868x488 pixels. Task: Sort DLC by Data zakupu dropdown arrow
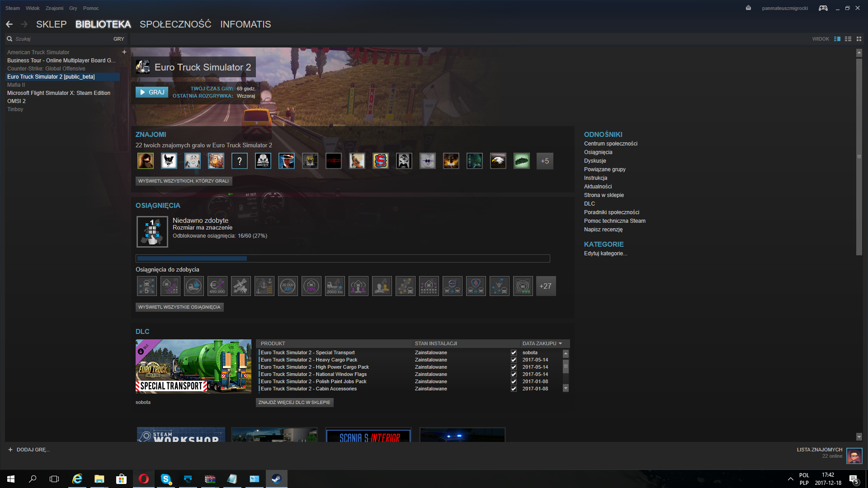(x=561, y=343)
